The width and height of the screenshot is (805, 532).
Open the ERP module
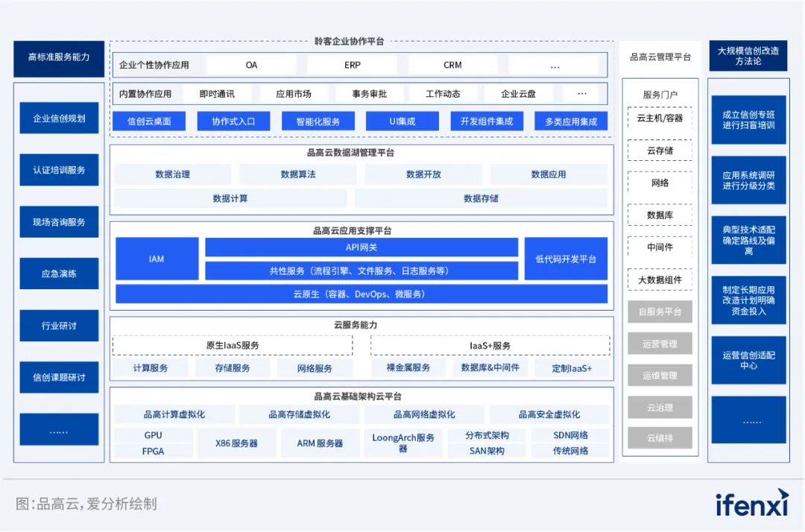(351, 65)
